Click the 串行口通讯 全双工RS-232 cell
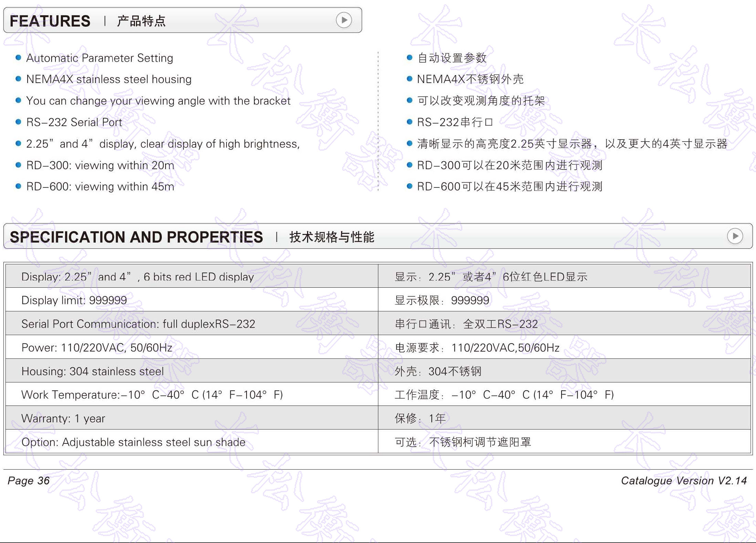Image resolution: width=756 pixels, height=543 pixels. click(x=466, y=324)
